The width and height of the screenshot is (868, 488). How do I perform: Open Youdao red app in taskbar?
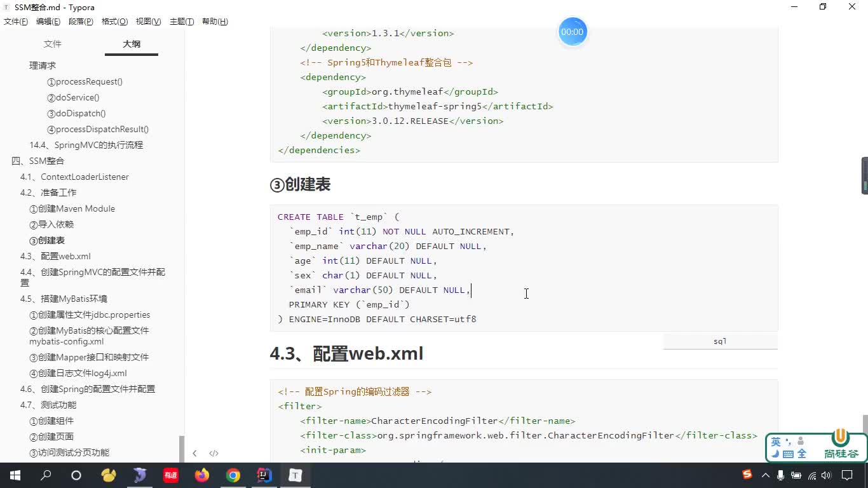[171, 475]
